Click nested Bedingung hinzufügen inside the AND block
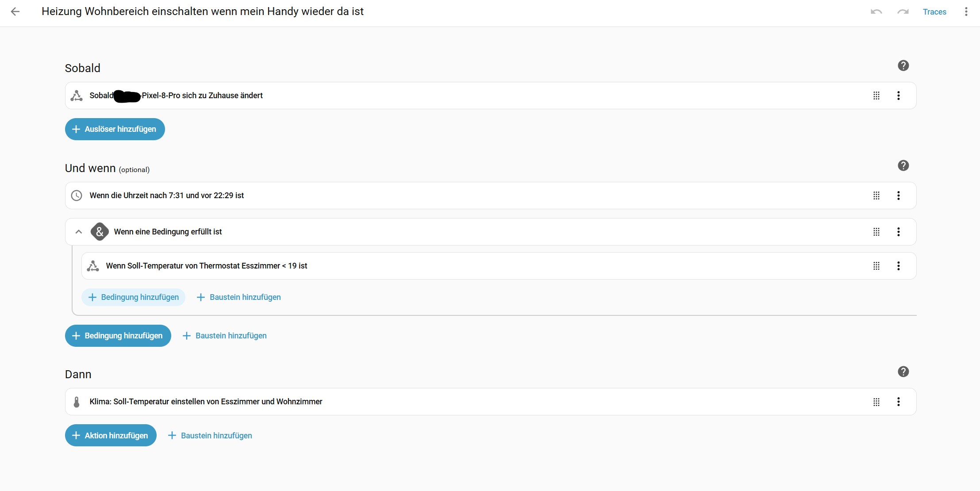The width and height of the screenshot is (980, 491). pos(134,297)
